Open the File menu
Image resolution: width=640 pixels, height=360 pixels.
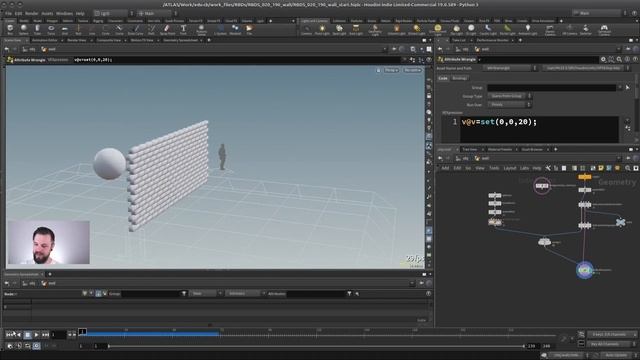tap(8, 13)
